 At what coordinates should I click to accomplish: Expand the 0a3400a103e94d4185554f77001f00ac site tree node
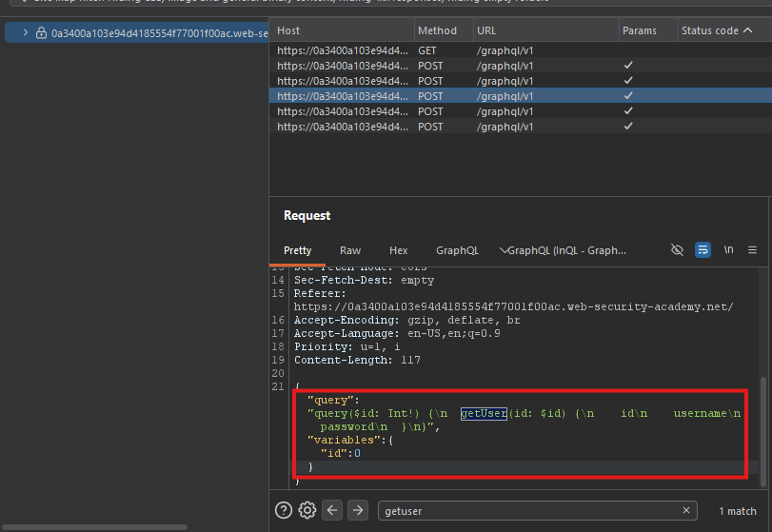25,33
